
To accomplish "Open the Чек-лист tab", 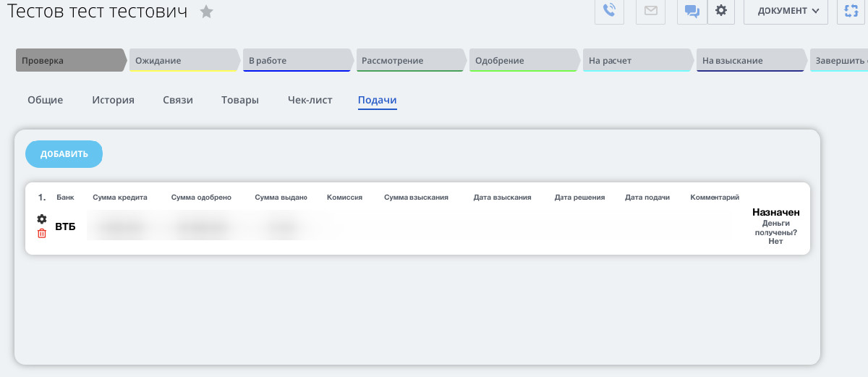I will point(310,100).
